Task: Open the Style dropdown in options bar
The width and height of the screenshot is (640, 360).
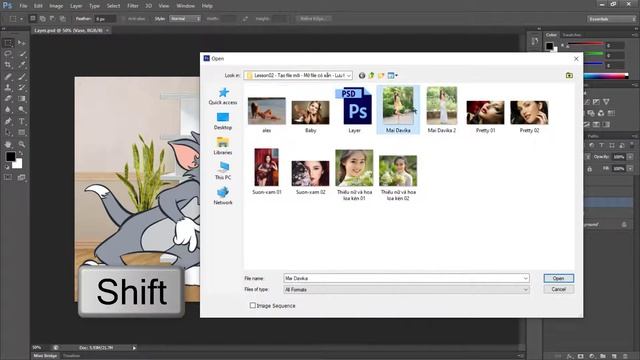Action: click(185, 19)
